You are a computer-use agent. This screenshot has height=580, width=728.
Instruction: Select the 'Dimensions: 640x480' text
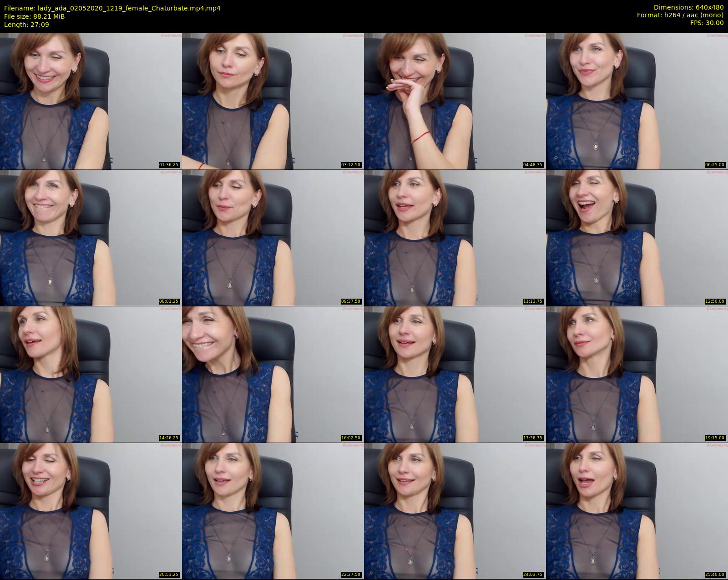click(688, 8)
